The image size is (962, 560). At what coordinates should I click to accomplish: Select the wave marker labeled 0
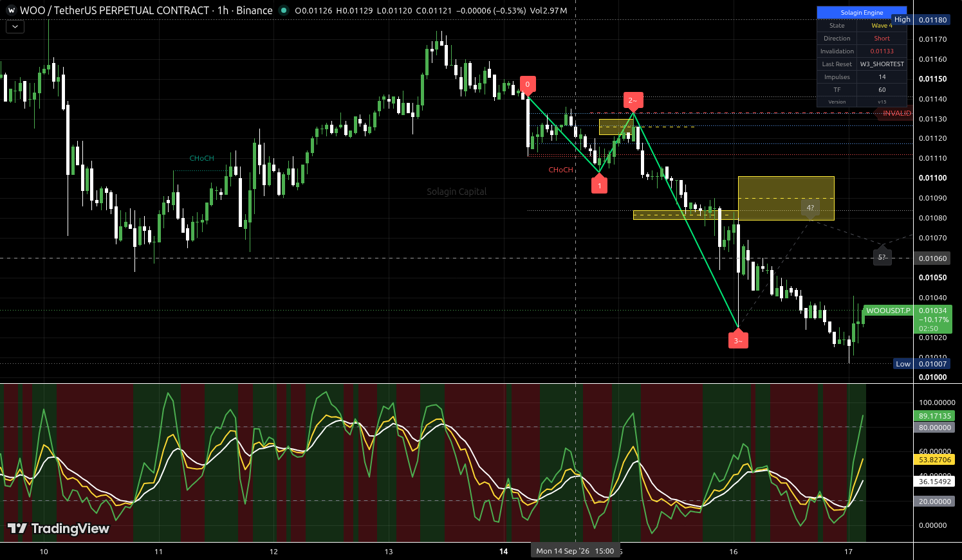click(528, 84)
